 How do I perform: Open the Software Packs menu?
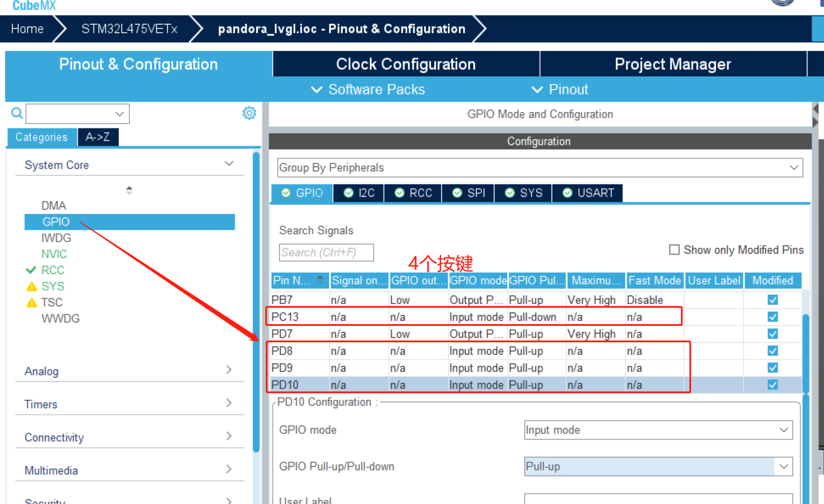[368, 89]
